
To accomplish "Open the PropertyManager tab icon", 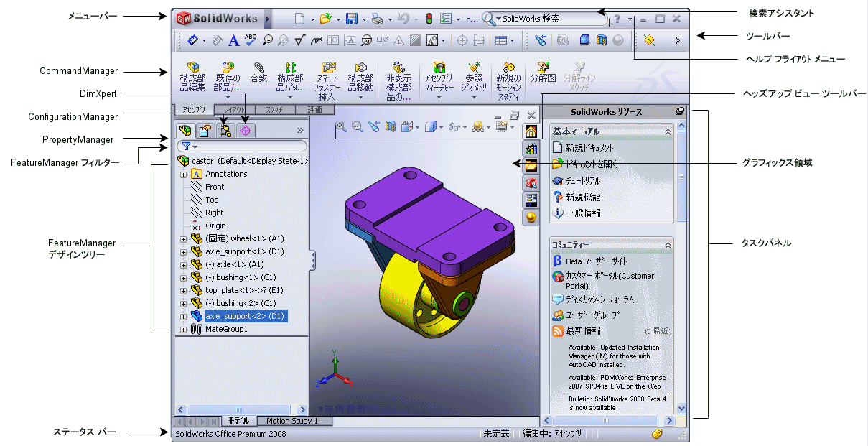I will click(x=205, y=131).
